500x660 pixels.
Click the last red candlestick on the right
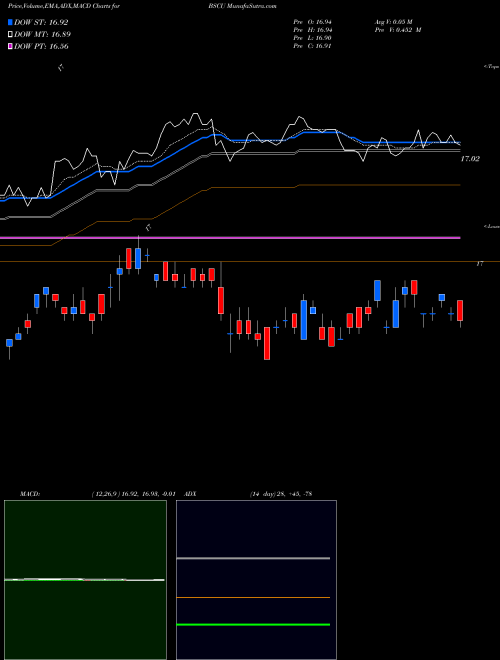(460, 311)
